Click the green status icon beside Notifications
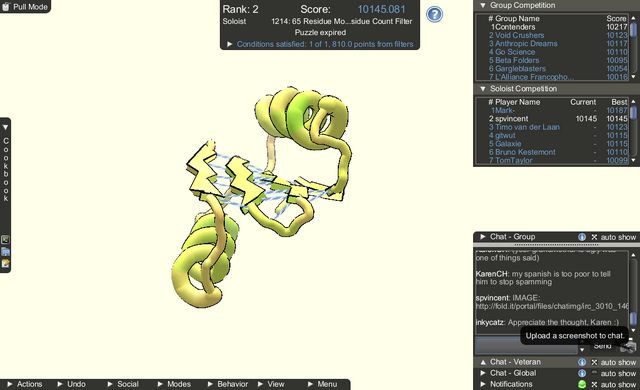 (x=582, y=384)
